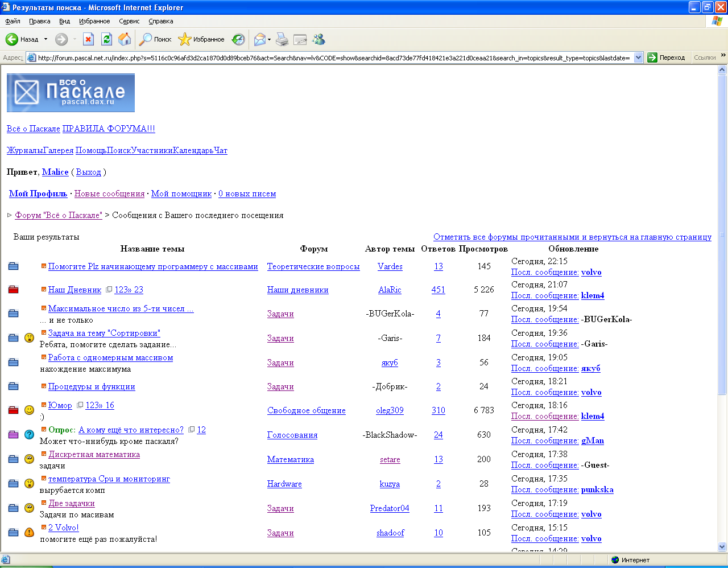728x568 pixels.
Task: Go to Home page icon
Action: 125,39
